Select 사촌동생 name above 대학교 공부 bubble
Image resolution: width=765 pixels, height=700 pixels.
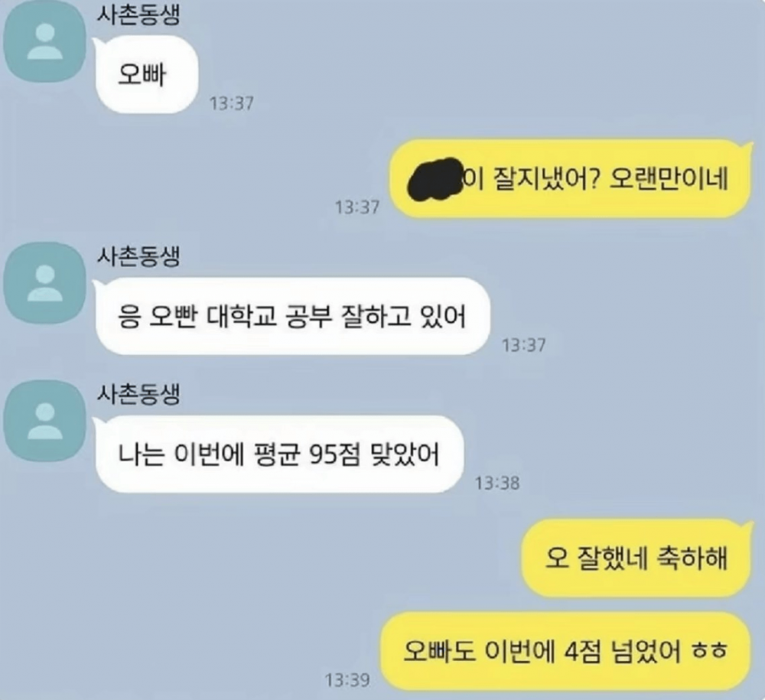pyautogui.click(x=138, y=256)
